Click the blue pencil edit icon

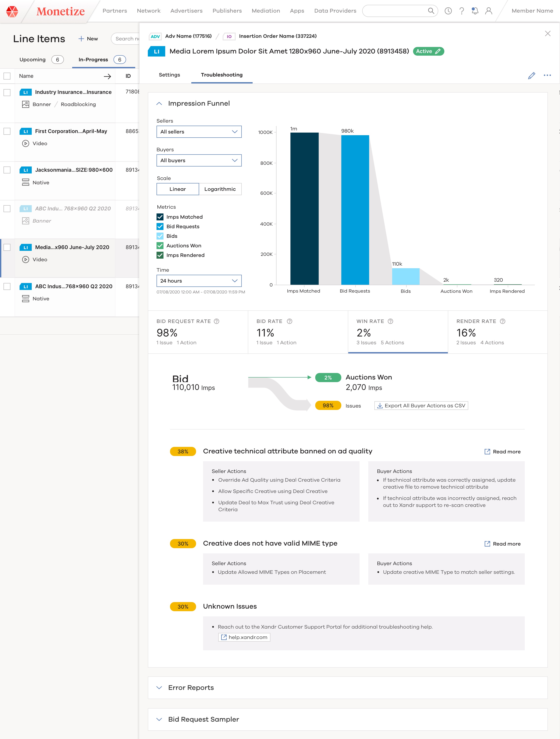[x=531, y=75]
